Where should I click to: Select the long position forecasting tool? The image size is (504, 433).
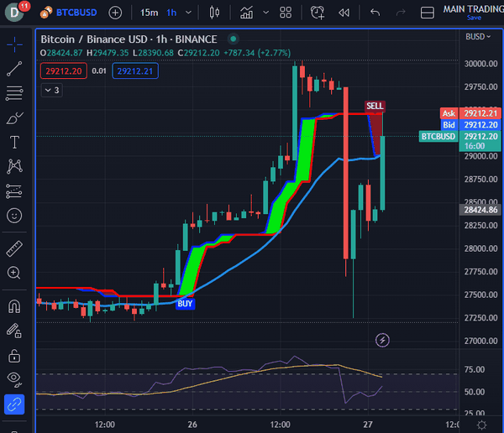[14, 191]
